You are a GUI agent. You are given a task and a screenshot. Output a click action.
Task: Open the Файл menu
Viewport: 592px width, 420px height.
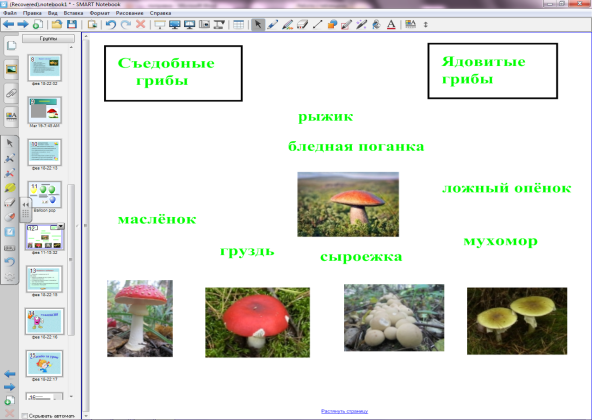coord(10,13)
